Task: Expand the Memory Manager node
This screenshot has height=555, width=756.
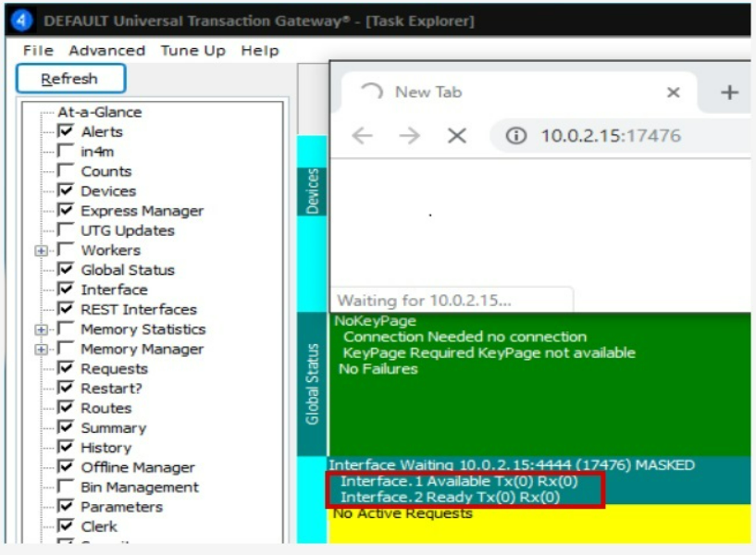Action: coord(42,350)
